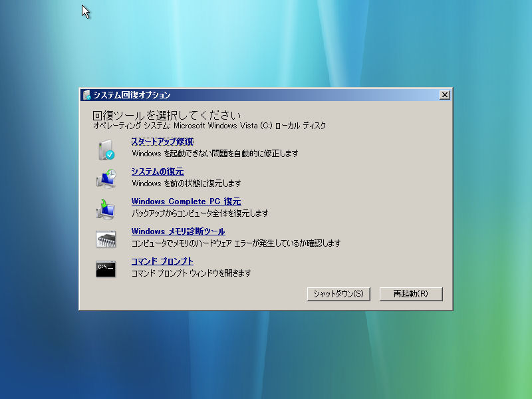Click the システム回復オプション title bar text
This screenshot has width=532, height=399.
click(x=132, y=95)
